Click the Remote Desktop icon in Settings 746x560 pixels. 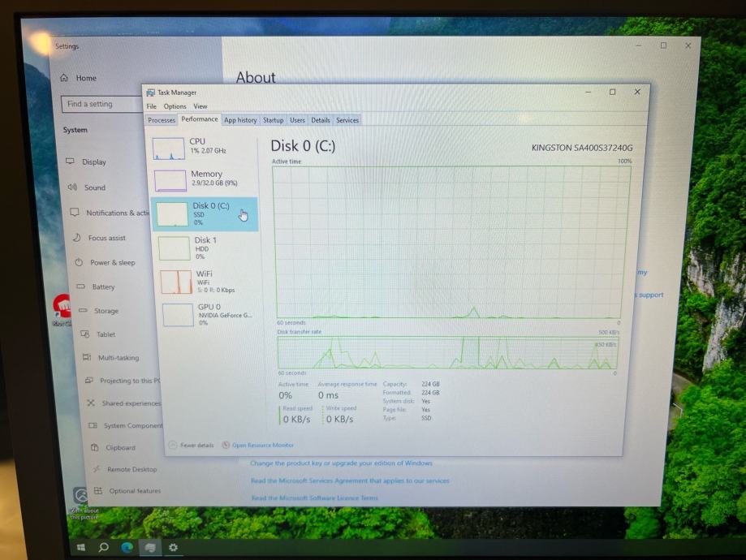coord(97,468)
